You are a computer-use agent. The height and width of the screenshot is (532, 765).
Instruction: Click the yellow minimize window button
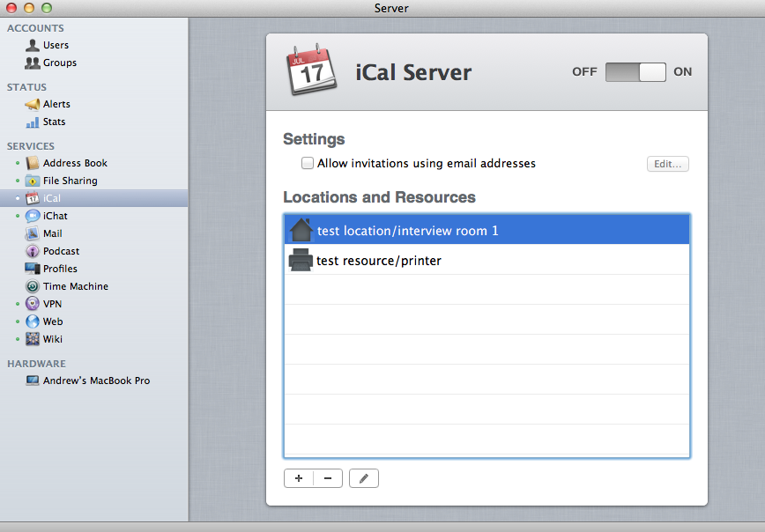[29, 8]
